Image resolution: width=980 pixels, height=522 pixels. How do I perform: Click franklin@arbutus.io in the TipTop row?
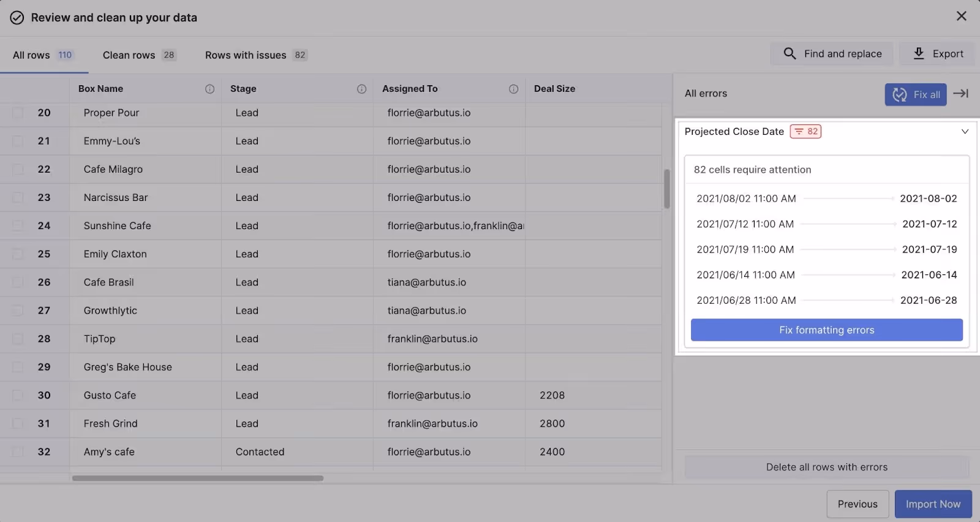coord(432,339)
